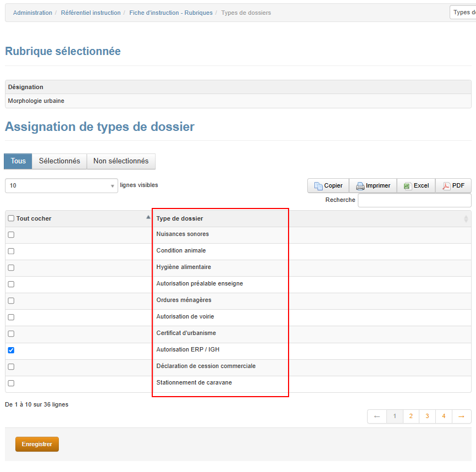Enable the Certificat d'urbanisme checkbox
Image resolution: width=476 pixels, height=472 pixels.
click(11, 334)
